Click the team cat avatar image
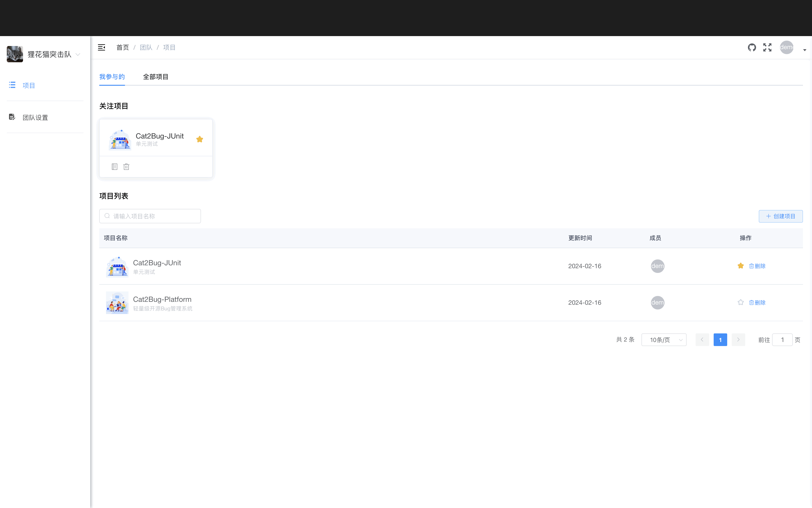This screenshot has height=508, width=812. (x=15, y=54)
